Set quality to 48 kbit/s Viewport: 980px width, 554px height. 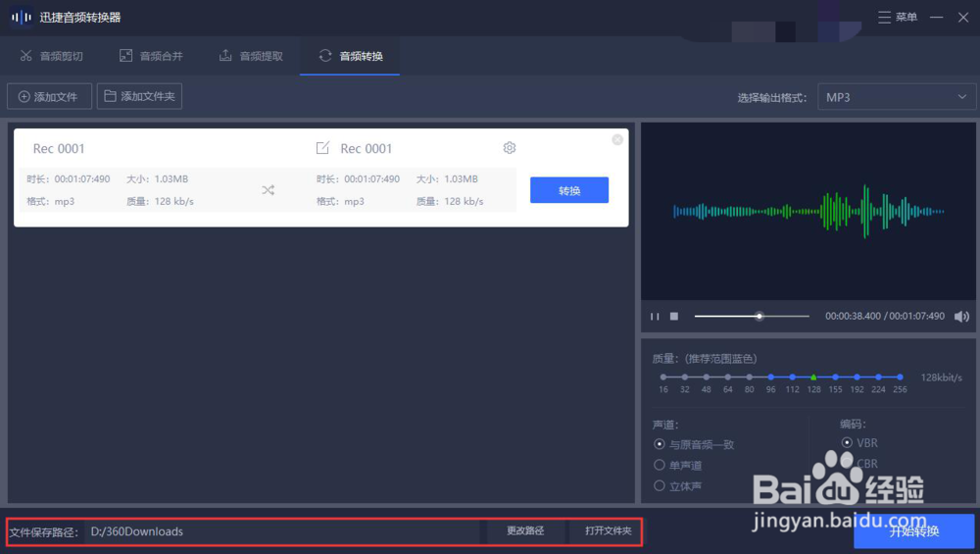click(707, 378)
